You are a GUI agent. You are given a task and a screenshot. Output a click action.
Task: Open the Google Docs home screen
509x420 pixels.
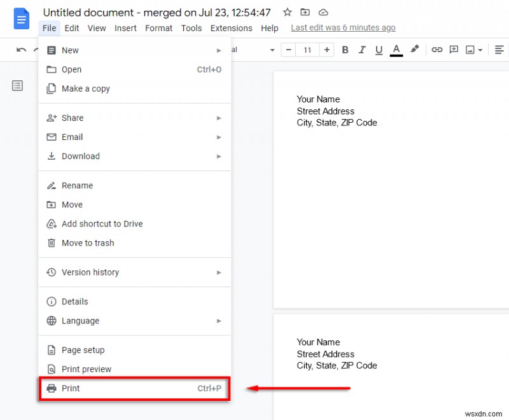click(21, 19)
